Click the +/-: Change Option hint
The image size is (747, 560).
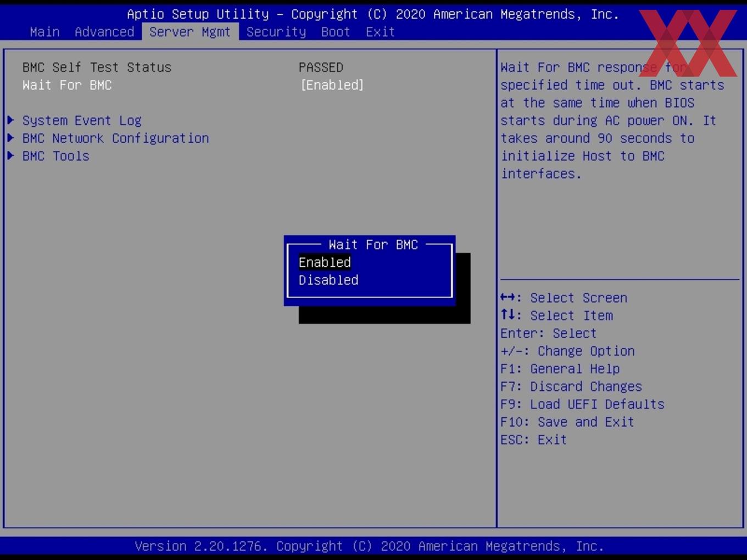pos(567,351)
